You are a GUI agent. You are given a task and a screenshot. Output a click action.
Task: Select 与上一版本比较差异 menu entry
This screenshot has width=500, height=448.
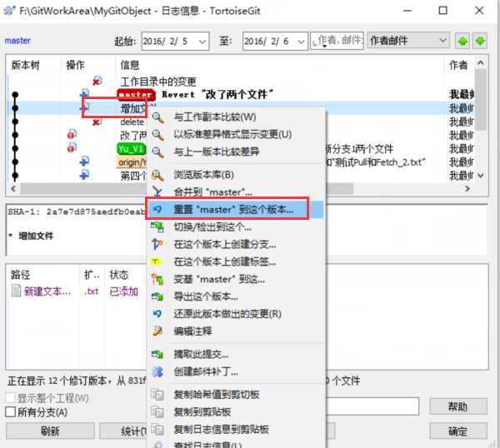tap(237, 152)
